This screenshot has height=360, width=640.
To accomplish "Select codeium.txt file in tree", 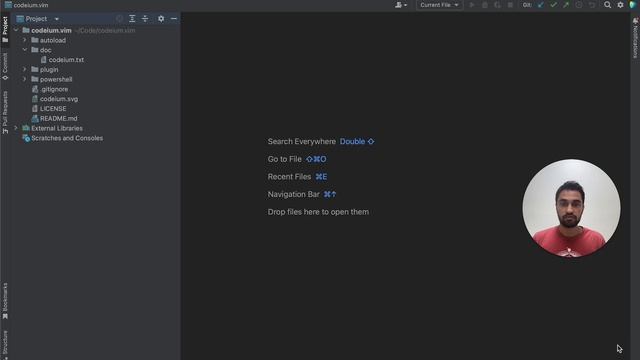I will click(x=62, y=60).
